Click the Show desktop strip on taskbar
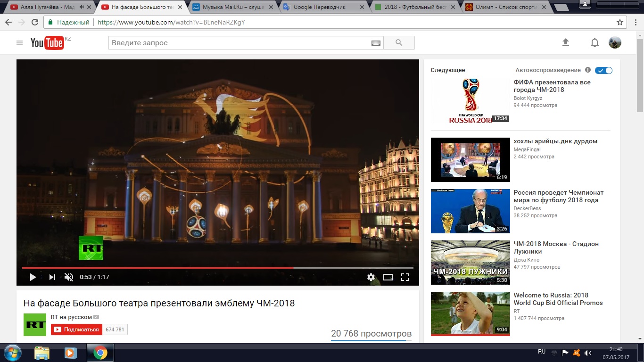 [x=641, y=353]
